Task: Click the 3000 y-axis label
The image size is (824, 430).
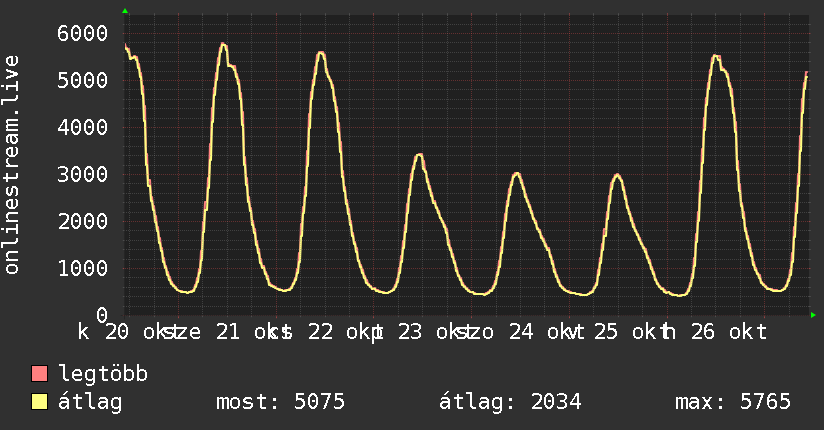Action: (83, 174)
